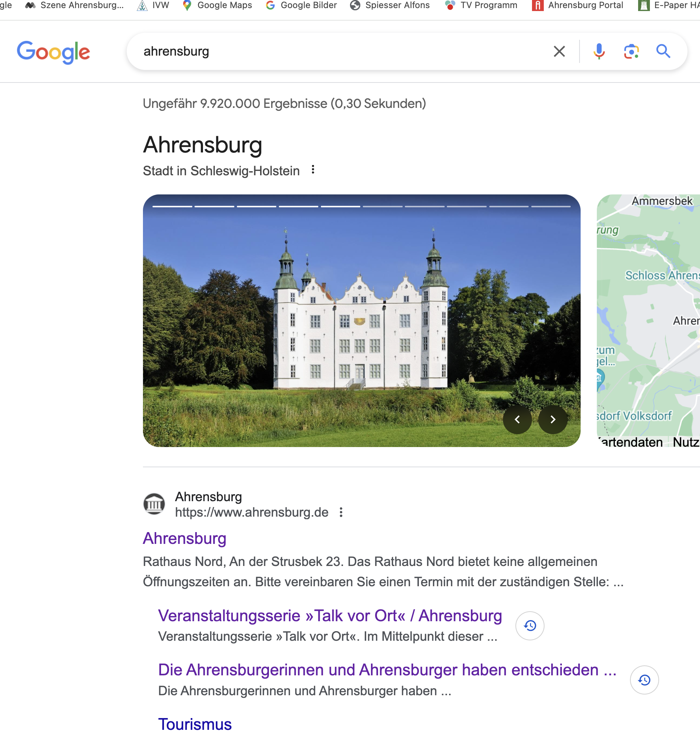Open the Ahrensburg Portal bookmark
The width and height of the screenshot is (700, 735).
[x=578, y=5]
